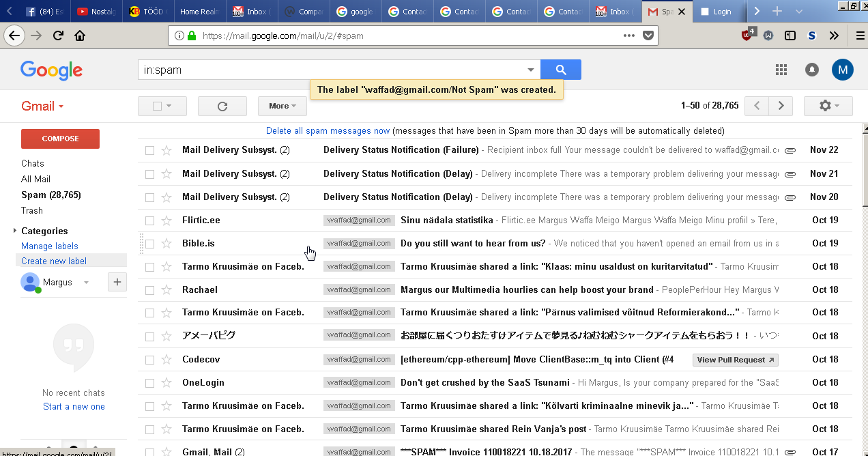Star the Flirtic.ee message
The width and height of the screenshot is (868, 456).
[x=167, y=220]
